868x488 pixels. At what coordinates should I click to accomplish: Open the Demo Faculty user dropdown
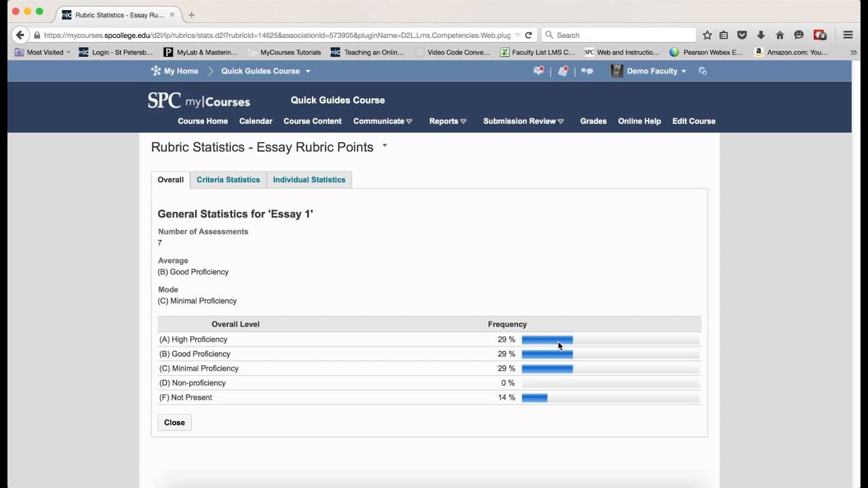click(x=648, y=71)
